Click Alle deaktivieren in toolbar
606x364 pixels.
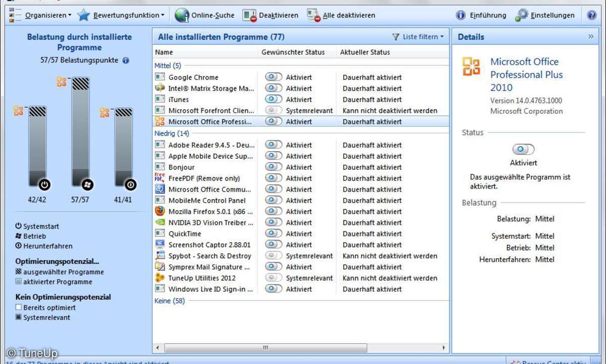click(x=341, y=15)
